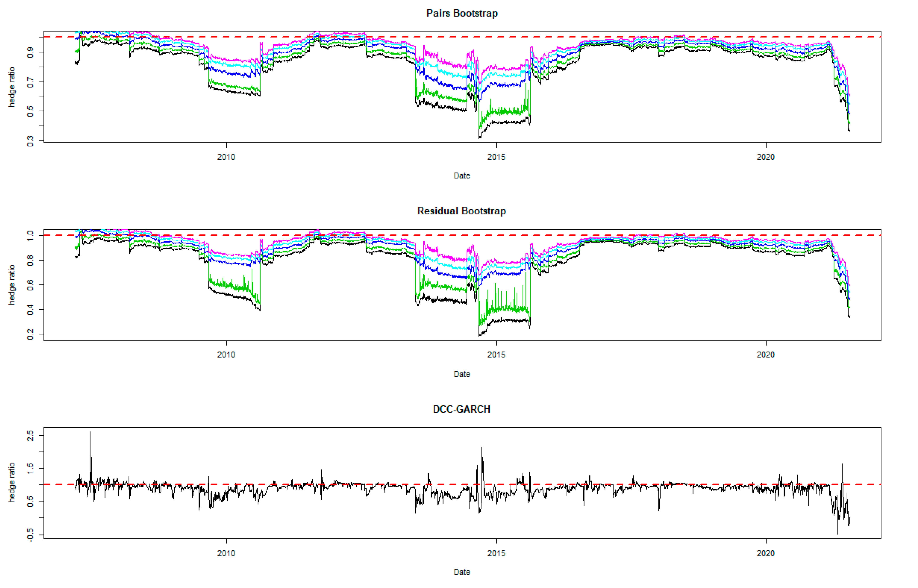The width and height of the screenshot is (918, 588).
Task: Click 2010 tick label under DCC-GARCH plot
Action: [x=226, y=553]
